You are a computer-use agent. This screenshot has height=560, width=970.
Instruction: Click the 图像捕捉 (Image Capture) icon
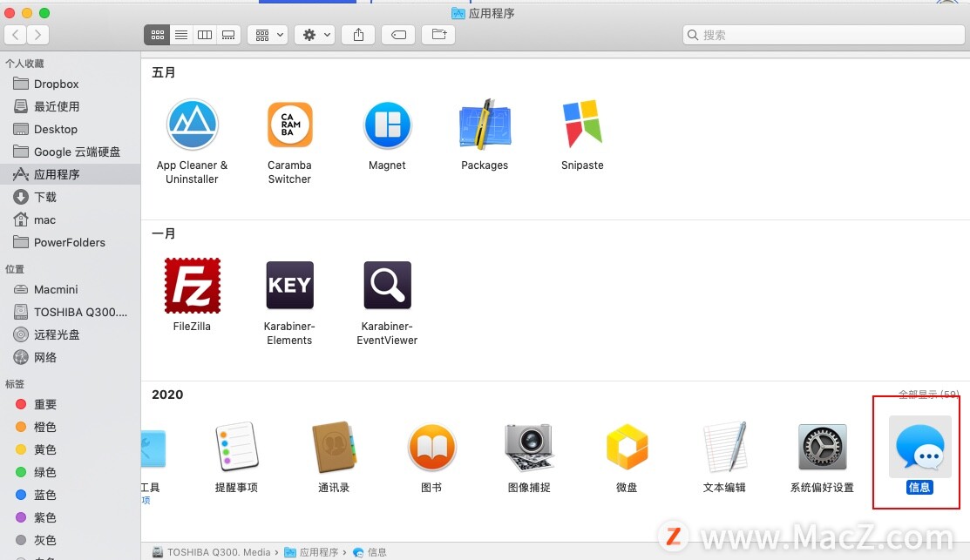click(x=529, y=447)
